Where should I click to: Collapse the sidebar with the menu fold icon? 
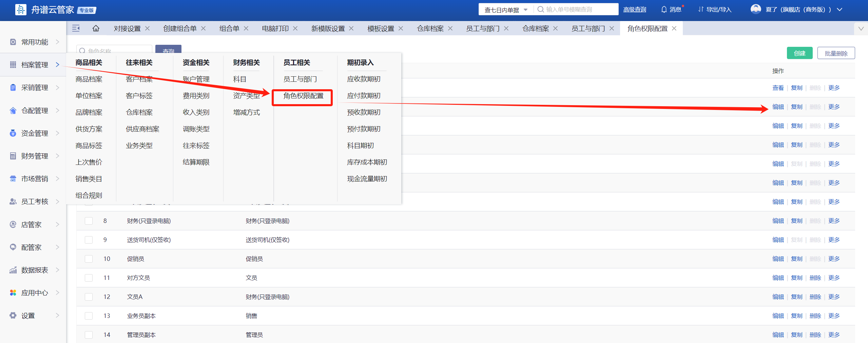coord(76,28)
